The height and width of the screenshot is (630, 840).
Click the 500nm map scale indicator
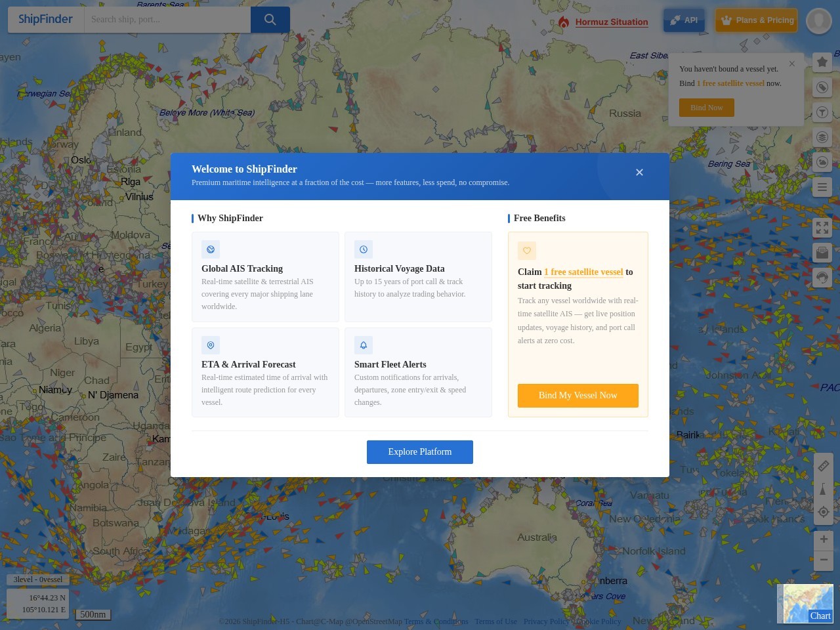[x=93, y=615]
